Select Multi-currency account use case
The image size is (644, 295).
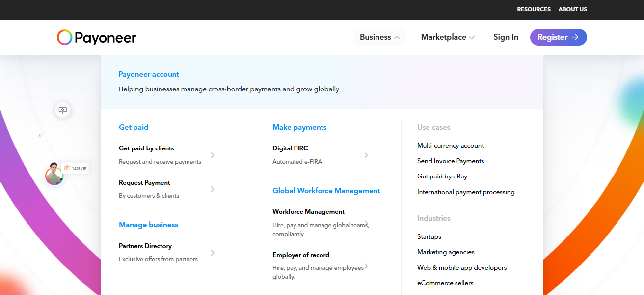pyautogui.click(x=450, y=146)
